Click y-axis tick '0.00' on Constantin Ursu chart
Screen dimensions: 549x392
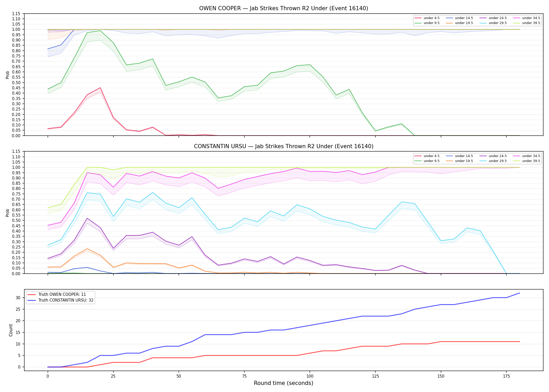(16, 274)
